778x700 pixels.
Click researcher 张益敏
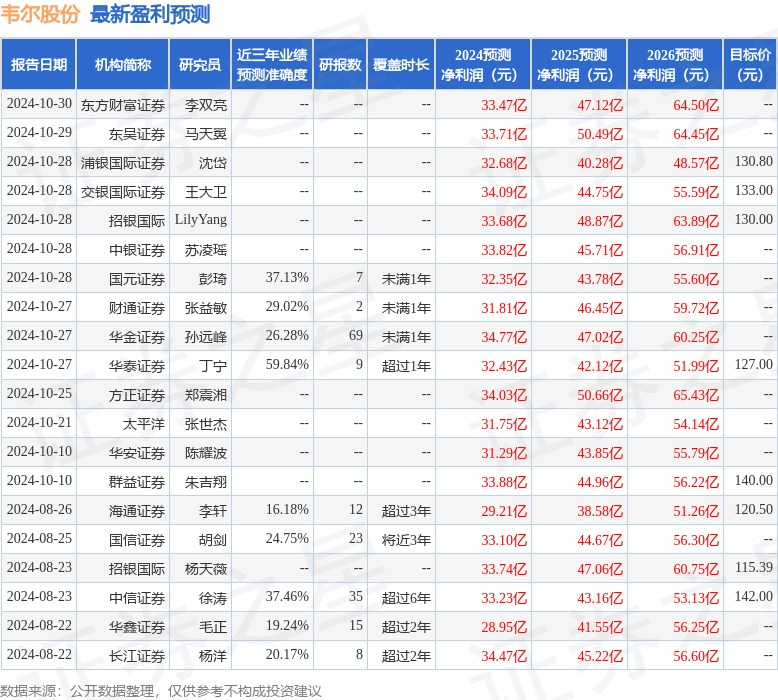tap(206, 308)
